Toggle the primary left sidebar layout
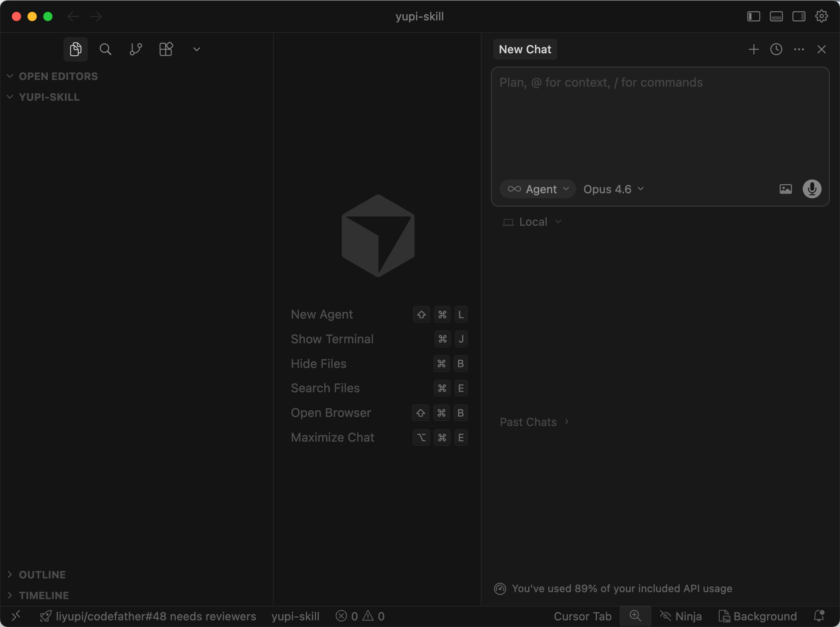The width and height of the screenshot is (840, 627). point(753,16)
